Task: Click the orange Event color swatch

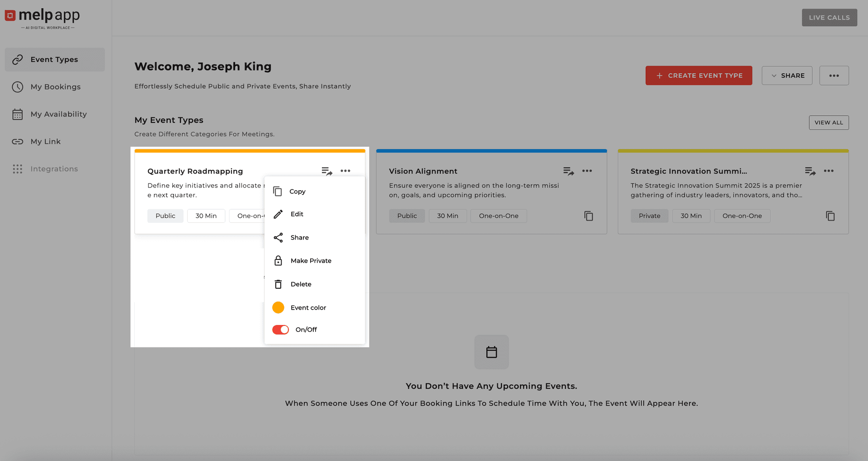Action: pyautogui.click(x=278, y=307)
